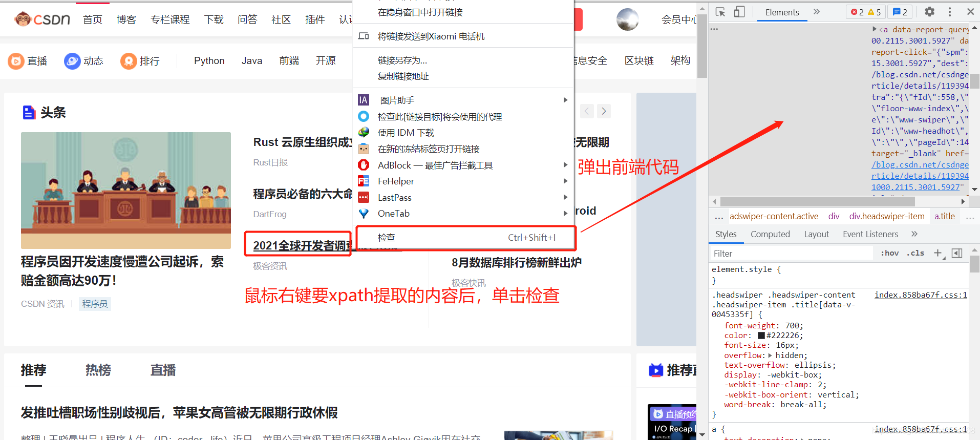The height and width of the screenshot is (440, 980).
Task: Open the 博客 nav link
Action: pos(126,19)
